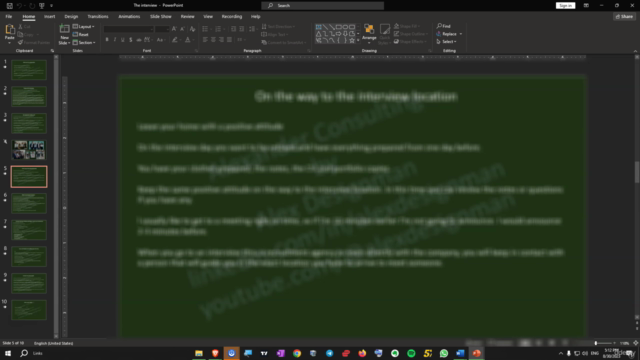
Task: Click the Arrange icon in Drawing group
Action: (x=369, y=29)
